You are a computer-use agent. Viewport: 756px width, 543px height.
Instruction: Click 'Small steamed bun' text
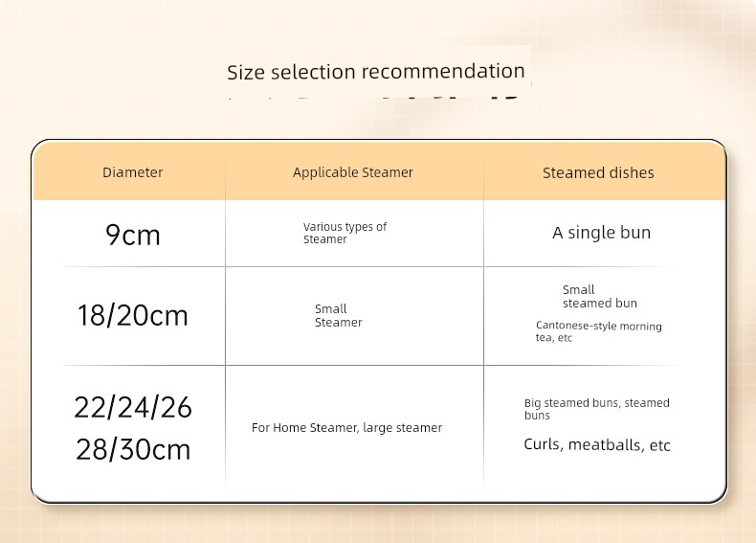(x=599, y=296)
